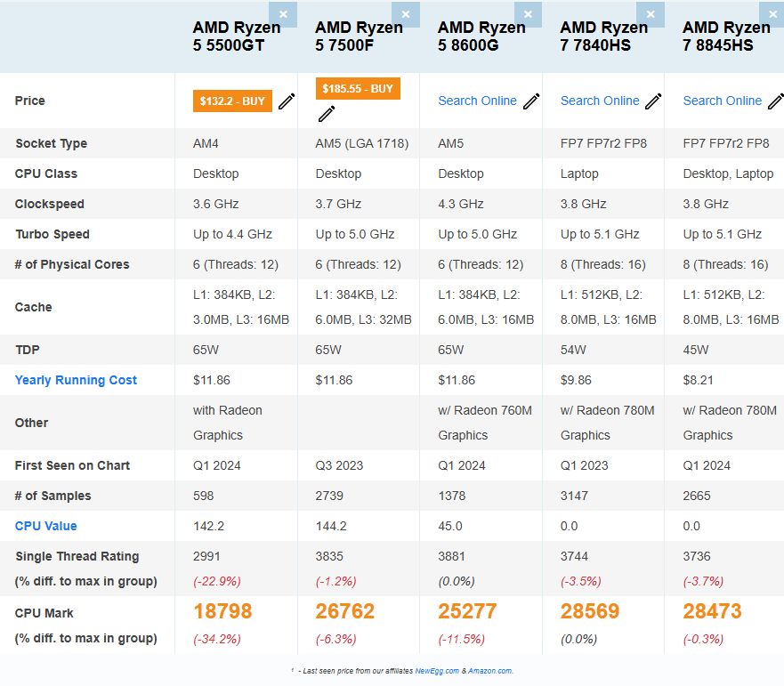Remove AMD Ryzen 7 7840HS column
The height and width of the screenshot is (686, 784).
[651, 14]
